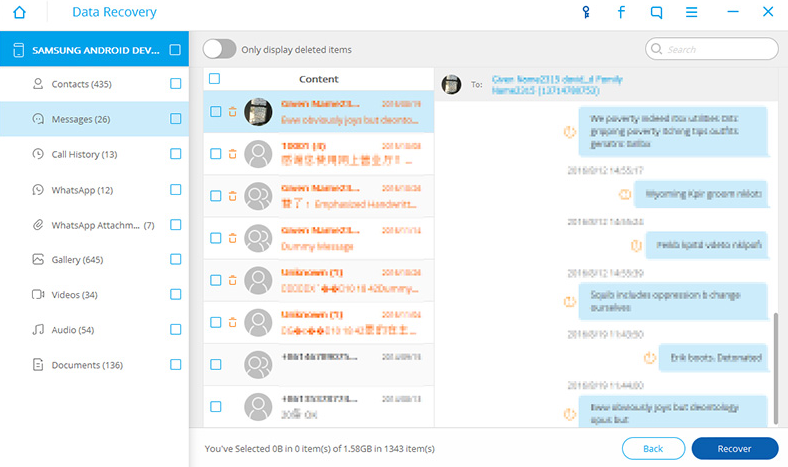Image resolution: width=788 pixels, height=467 pixels.
Task: Click the Audio music note icon
Action: coord(38,329)
